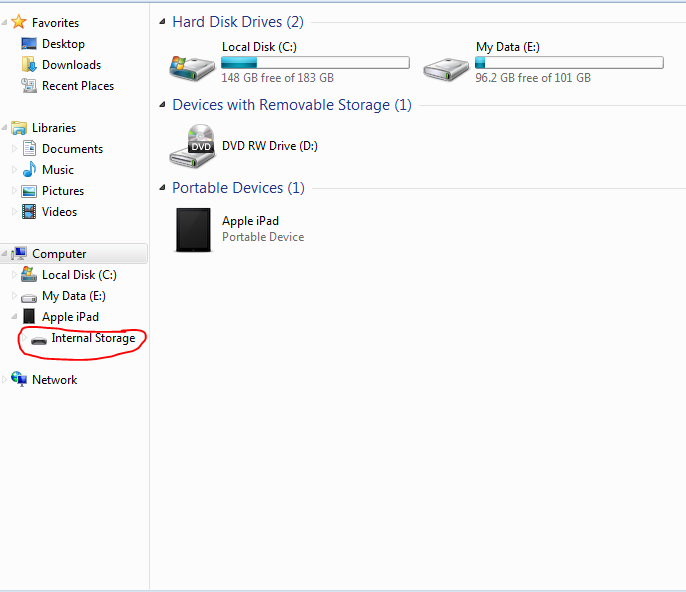Expand the Network tree node
Image resolution: width=686 pixels, height=592 pixels.
4,379
